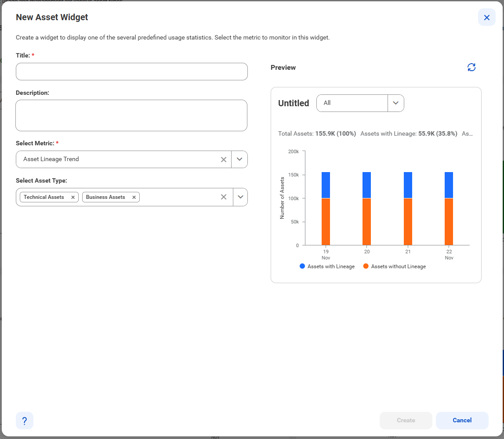Click the Business Assets tag label
This screenshot has height=439, width=504.
coord(105,197)
